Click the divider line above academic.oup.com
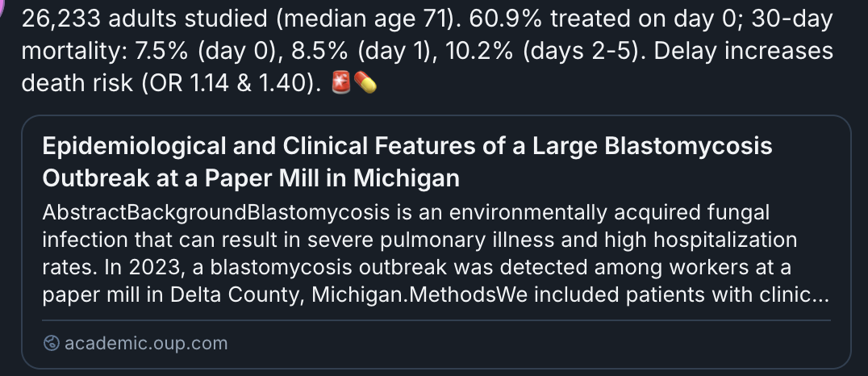This screenshot has width=868, height=376. (x=436, y=320)
